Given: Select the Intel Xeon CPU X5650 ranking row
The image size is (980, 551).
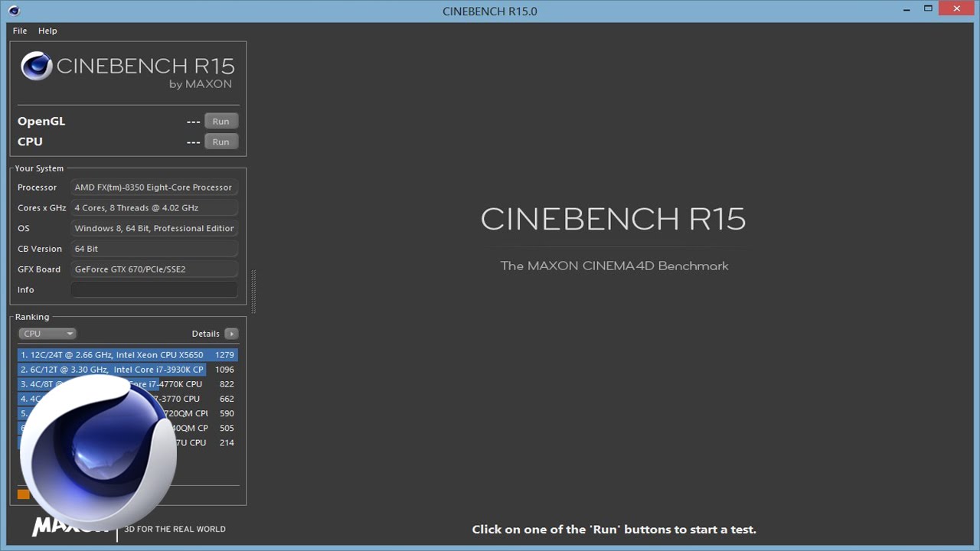Looking at the screenshot, I should point(128,355).
